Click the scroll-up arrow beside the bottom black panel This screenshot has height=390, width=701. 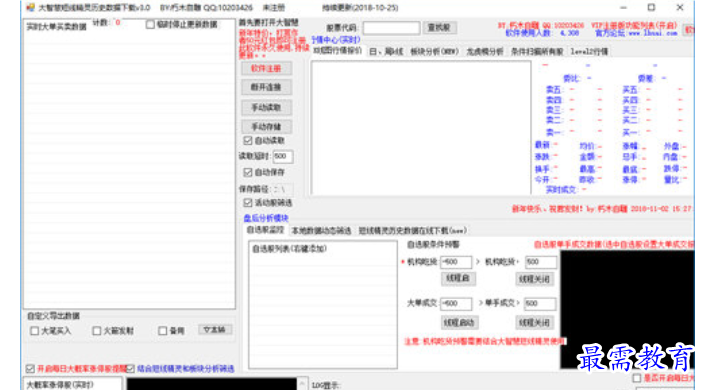302,383
